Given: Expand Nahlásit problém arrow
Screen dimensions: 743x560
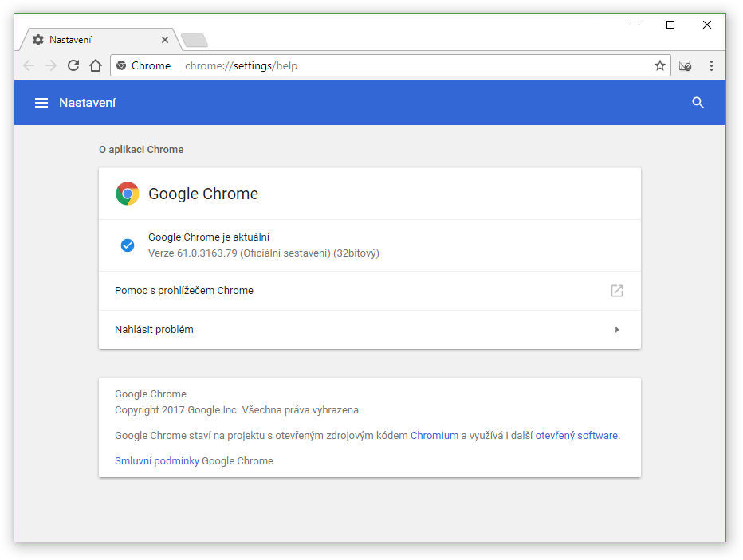Looking at the screenshot, I should coord(616,330).
